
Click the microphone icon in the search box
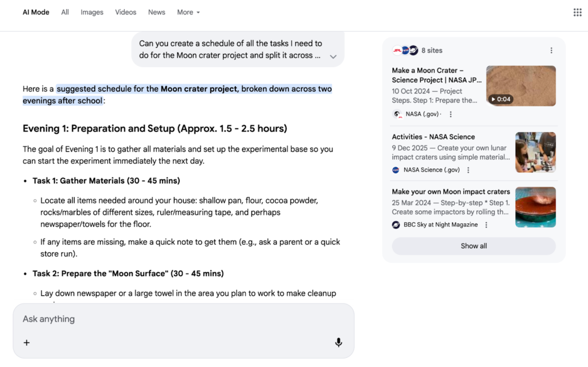click(x=339, y=342)
